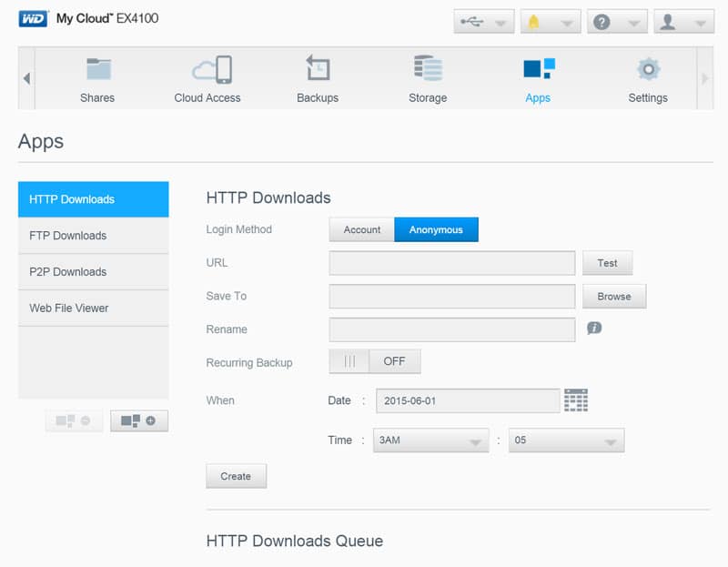Expand the Time hour dropdown

click(430, 440)
